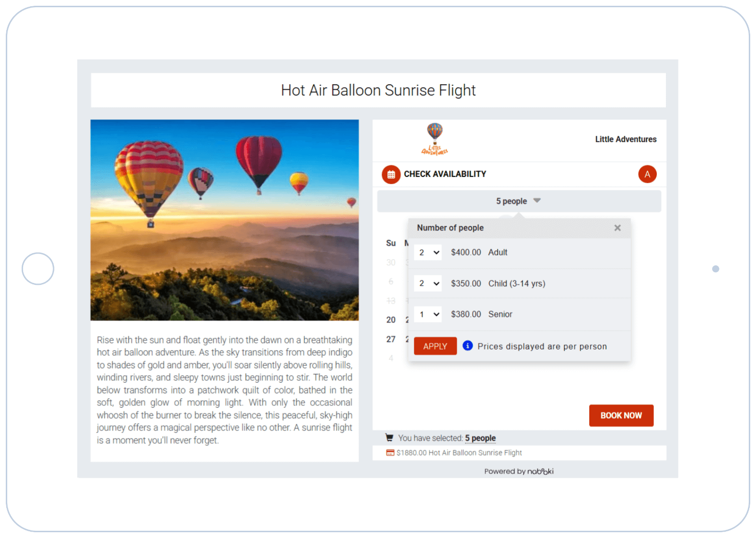Open the red 'A' account avatar

pos(647,174)
